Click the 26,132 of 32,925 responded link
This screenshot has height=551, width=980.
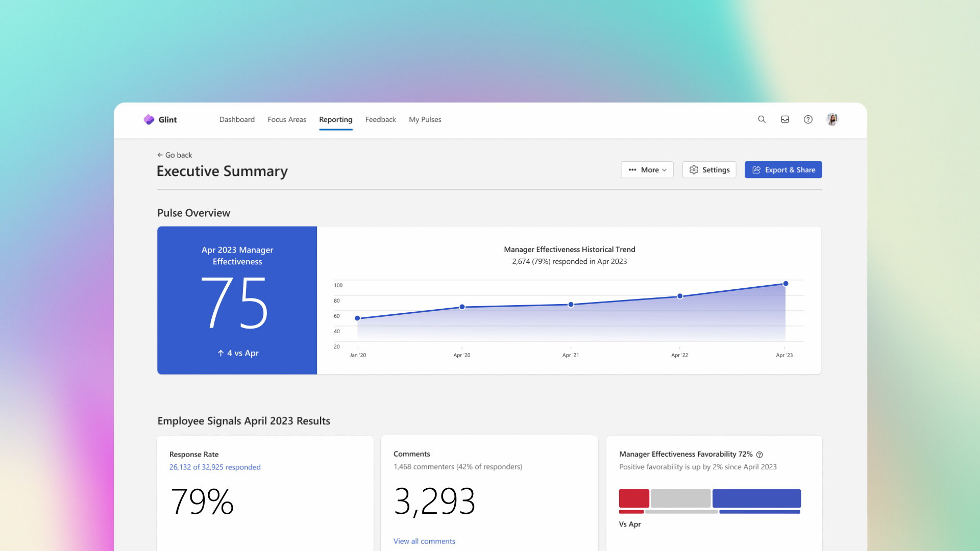[215, 467]
